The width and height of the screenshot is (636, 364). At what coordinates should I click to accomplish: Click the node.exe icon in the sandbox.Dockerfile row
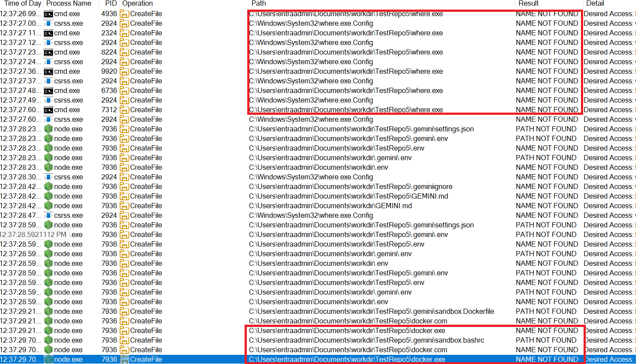(48, 312)
